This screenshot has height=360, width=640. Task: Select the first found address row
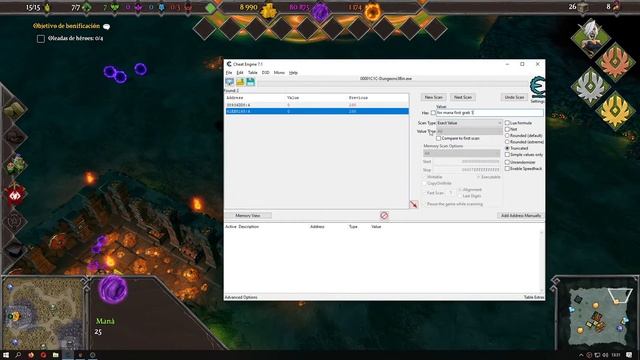[x=317, y=105]
